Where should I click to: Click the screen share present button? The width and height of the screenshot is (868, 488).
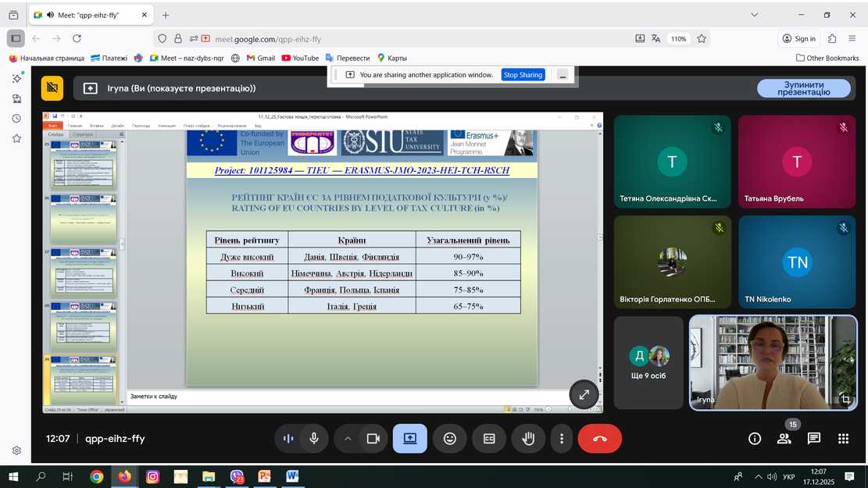coord(410,439)
